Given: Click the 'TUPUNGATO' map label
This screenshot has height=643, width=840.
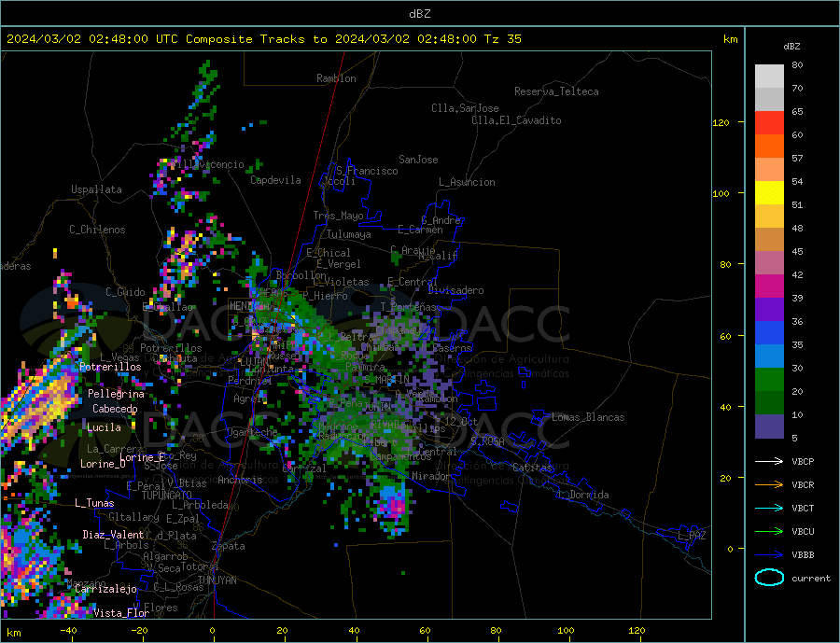Looking at the screenshot, I should (x=166, y=496).
